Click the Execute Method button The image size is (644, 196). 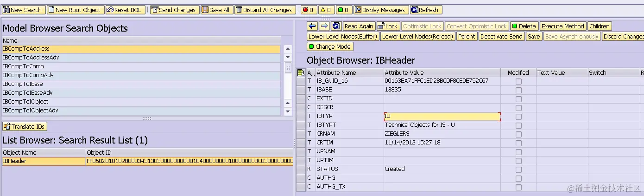click(x=563, y=26)
